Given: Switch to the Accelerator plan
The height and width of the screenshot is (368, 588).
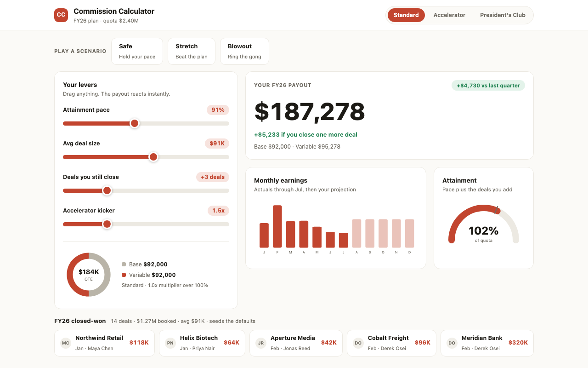Looking at the screenshot, I should [449, 15].
